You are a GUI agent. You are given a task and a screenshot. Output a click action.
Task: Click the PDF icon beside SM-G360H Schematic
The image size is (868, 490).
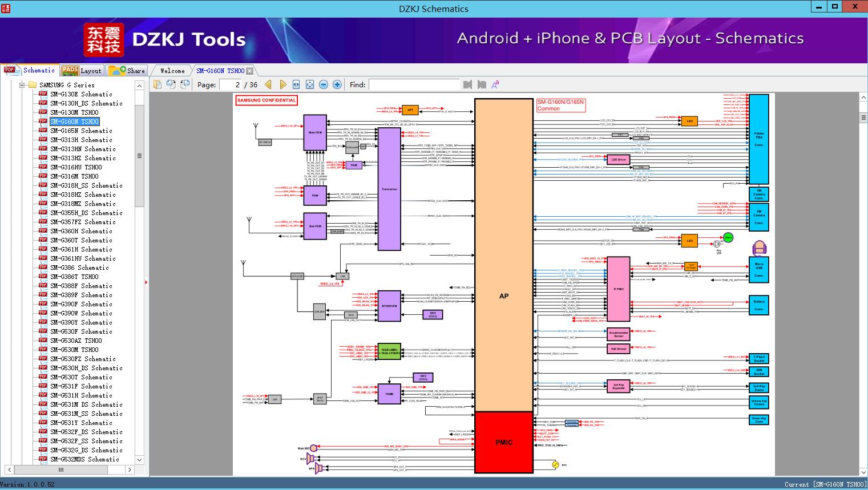click(x=43, y=231)
